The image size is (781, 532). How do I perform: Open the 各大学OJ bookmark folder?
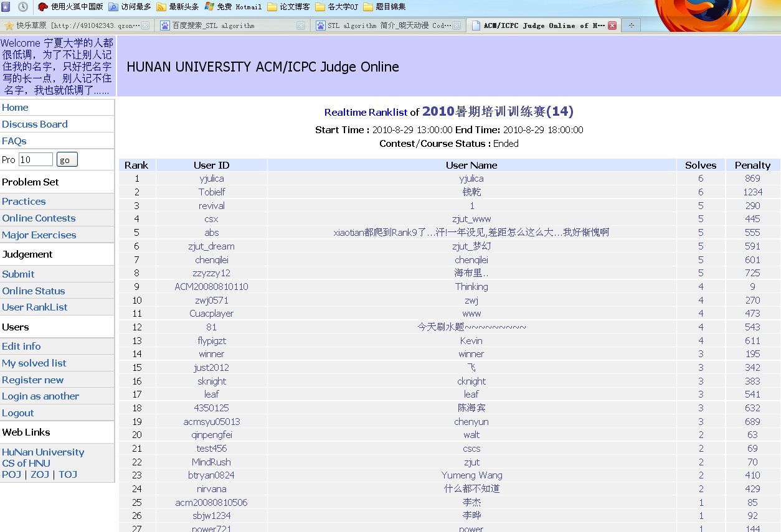(336, 7)
